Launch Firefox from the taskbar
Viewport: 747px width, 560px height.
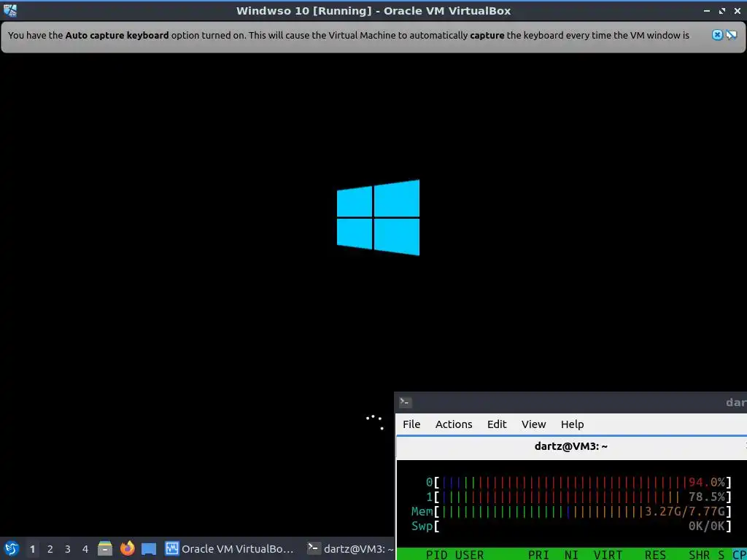coord(127,548)
